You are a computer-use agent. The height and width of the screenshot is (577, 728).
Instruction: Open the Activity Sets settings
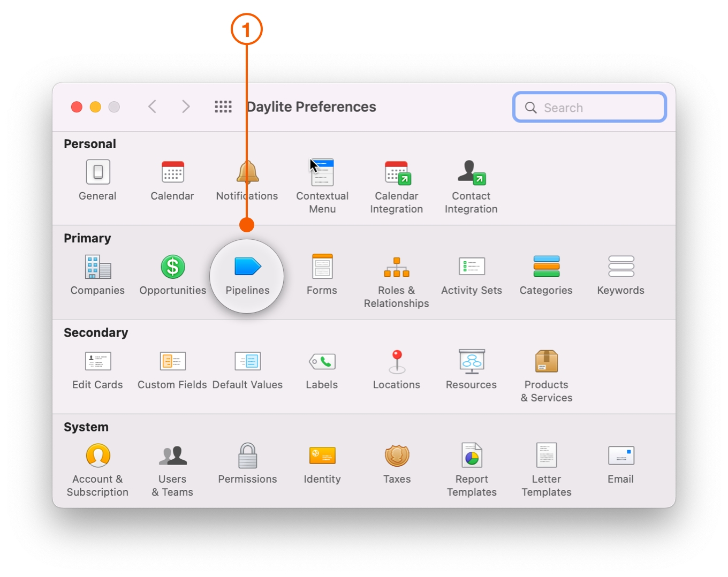point(472,274)
